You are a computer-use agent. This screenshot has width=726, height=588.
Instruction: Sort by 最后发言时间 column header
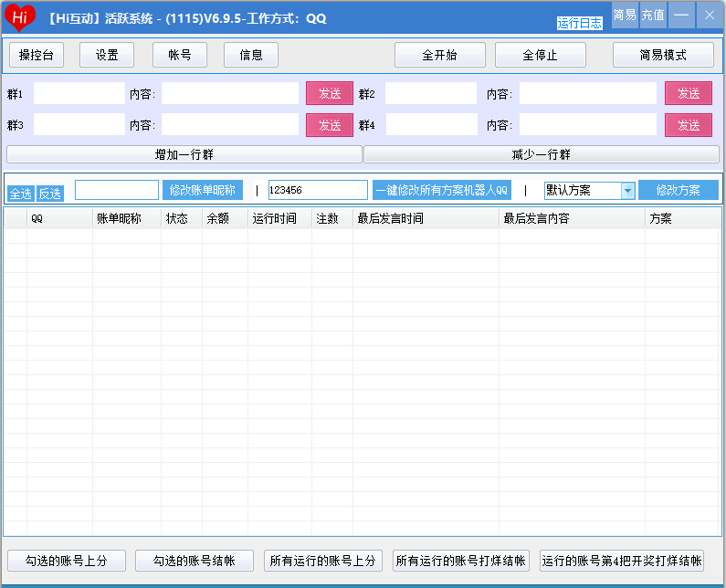pos(426,218)
